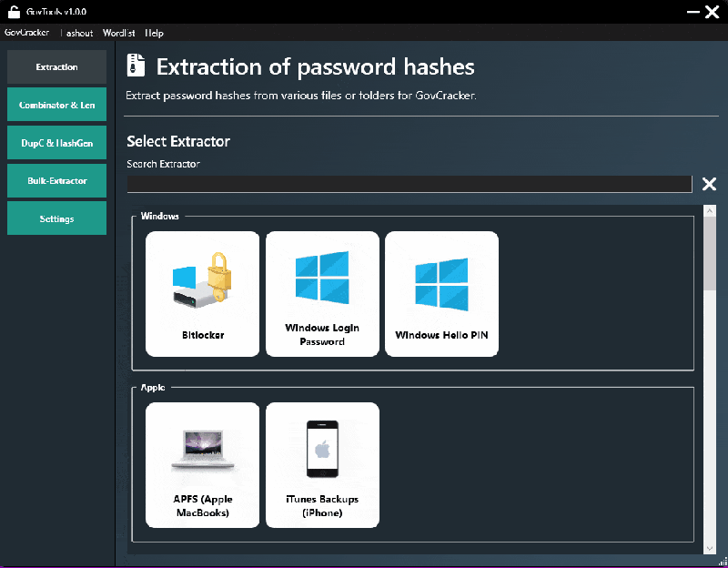This screenshot has height=568, width=728.
Task: Open the APFS (Apple MacBooks) extractor
Action: click(202, 465)
